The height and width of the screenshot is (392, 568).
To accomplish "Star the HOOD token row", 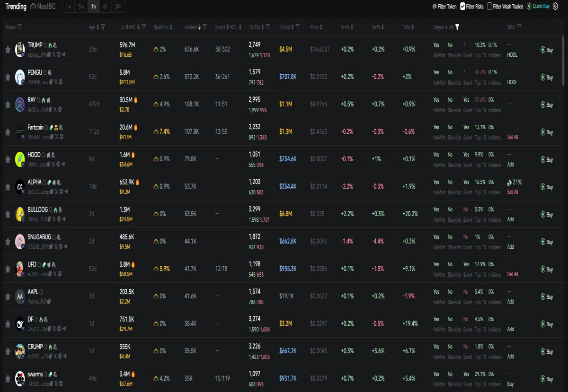I will 8,159.
